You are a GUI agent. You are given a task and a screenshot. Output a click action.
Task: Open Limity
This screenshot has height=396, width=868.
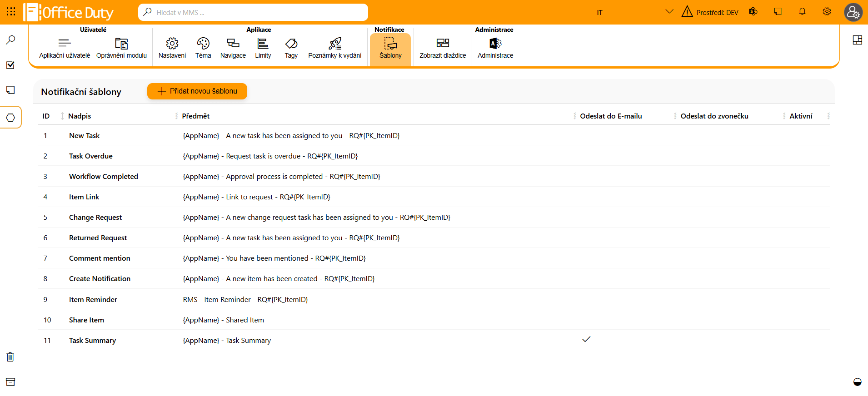click(x=263, y=48)
